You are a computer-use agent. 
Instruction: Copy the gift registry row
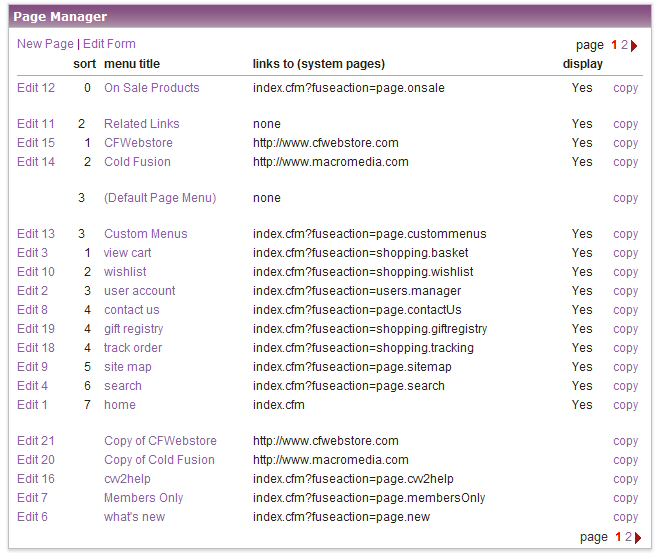tap(626, 330)
